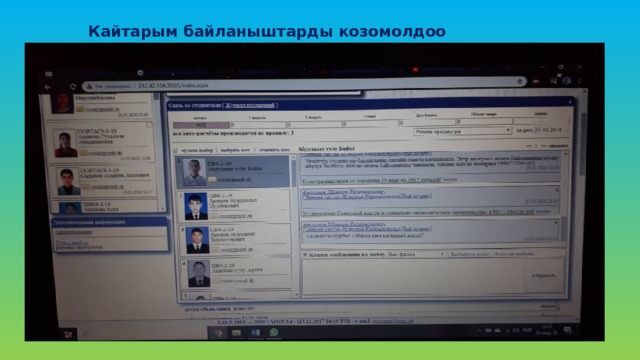Click the message envelope icon for Абдулахат уулу Байэл
The image size is (640, 360).
click(x=212, y=180)
